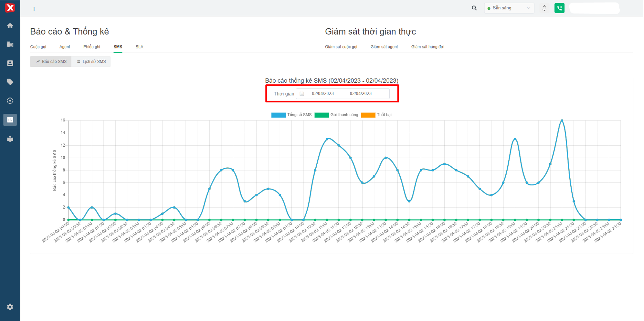Toggle the Tổng số SMS legend series

[292, 115]
